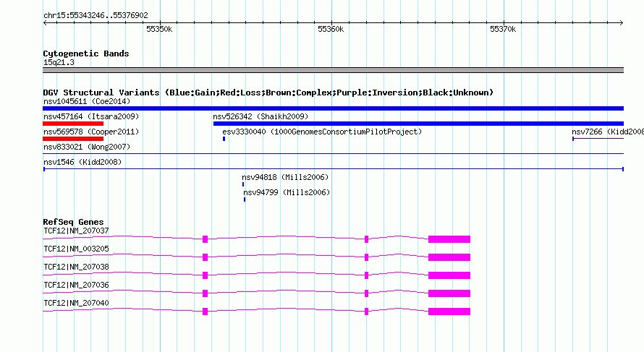Viewport: 644px width, 352px height.
Task: Click second small exon of TCF12|NM_207040
Action: point(366,312)
